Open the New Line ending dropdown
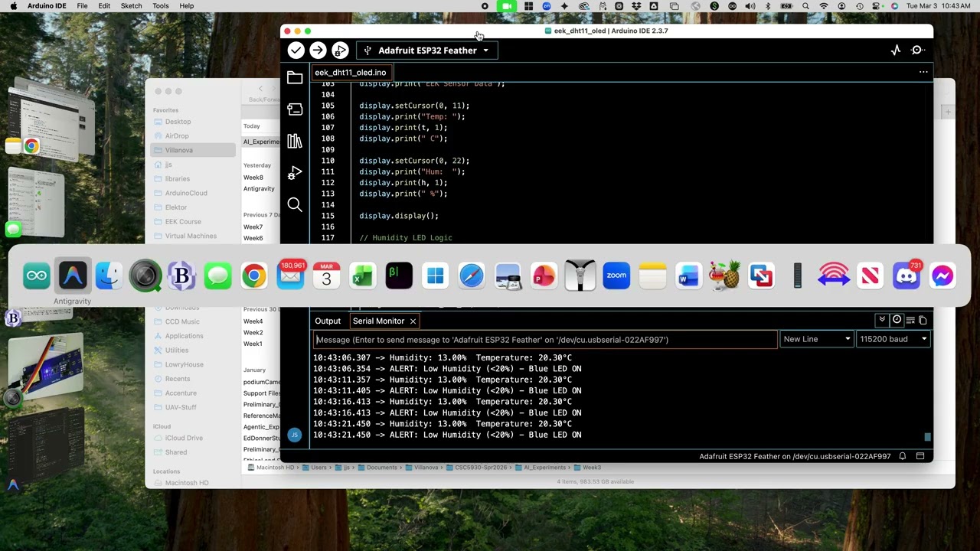Image resolution: width=980 pixels, height=551 pixels. 817,339
